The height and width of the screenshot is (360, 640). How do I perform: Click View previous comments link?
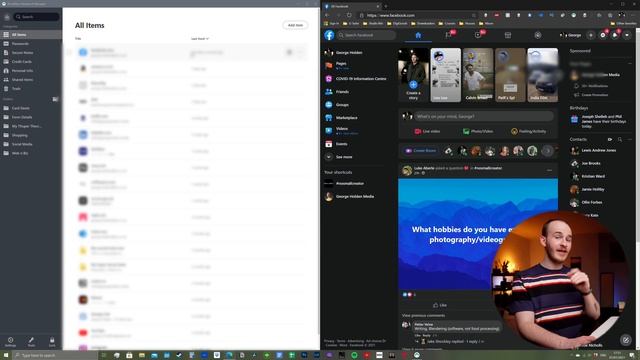(x=423, y=315)
